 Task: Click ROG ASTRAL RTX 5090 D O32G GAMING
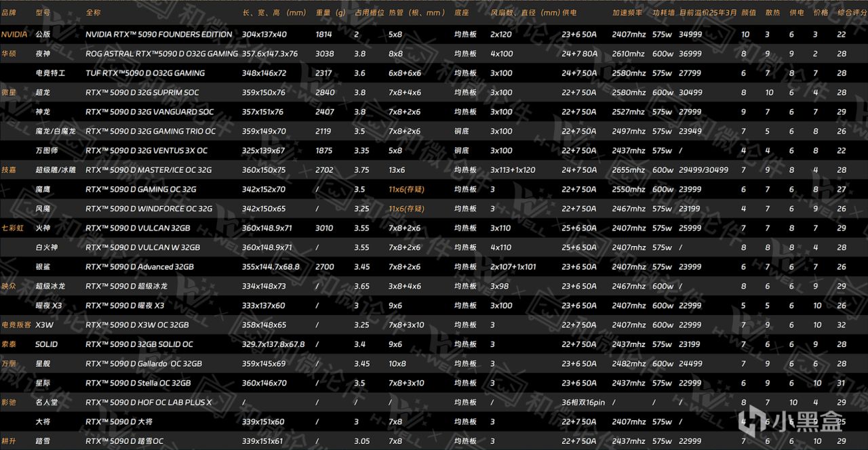click(162, 54)
